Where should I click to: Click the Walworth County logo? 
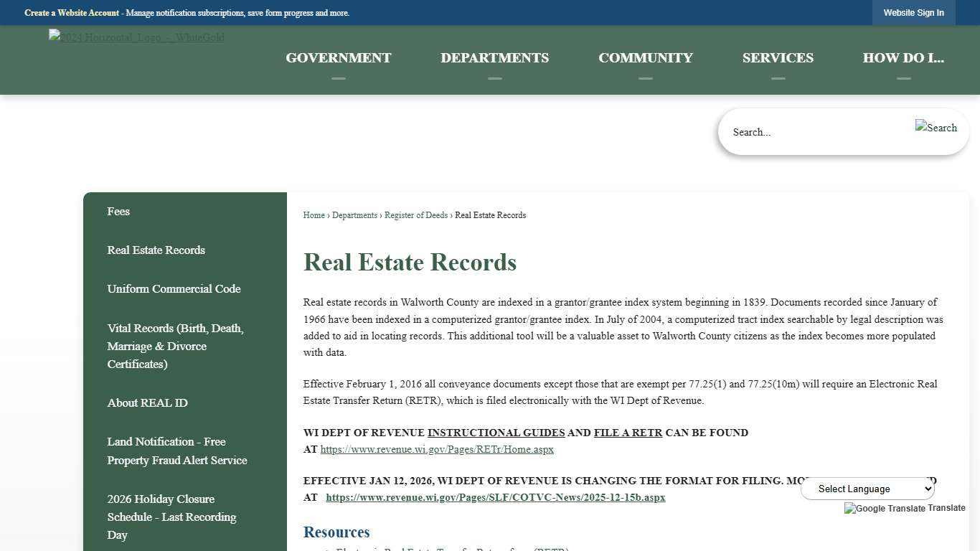[x=136, y=37]
